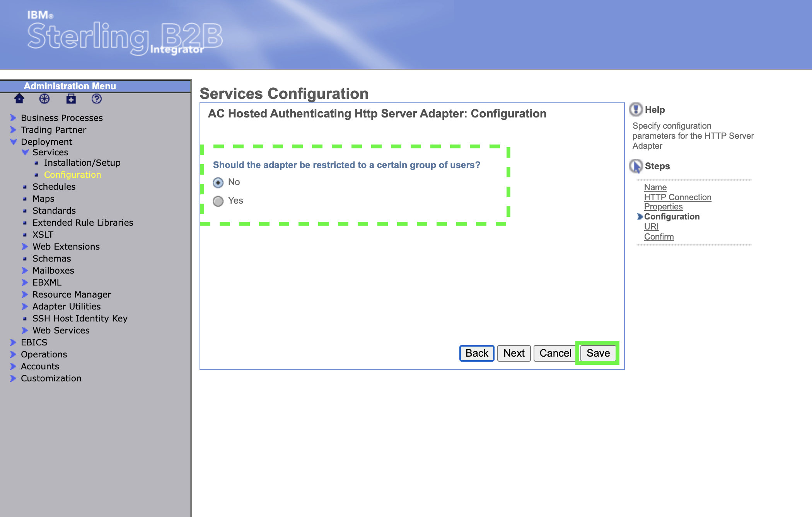Go to the Confirm step link
812x517 pixels.
click(658, 237)
